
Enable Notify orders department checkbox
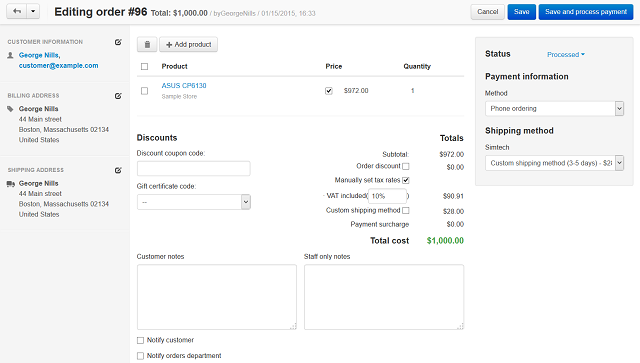coord(140,356)
